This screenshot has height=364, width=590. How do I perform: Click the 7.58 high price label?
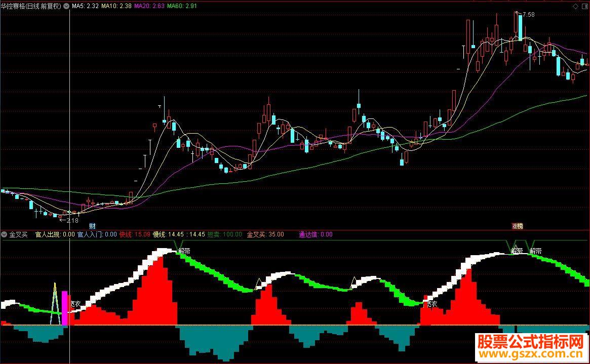click(528, 15)
